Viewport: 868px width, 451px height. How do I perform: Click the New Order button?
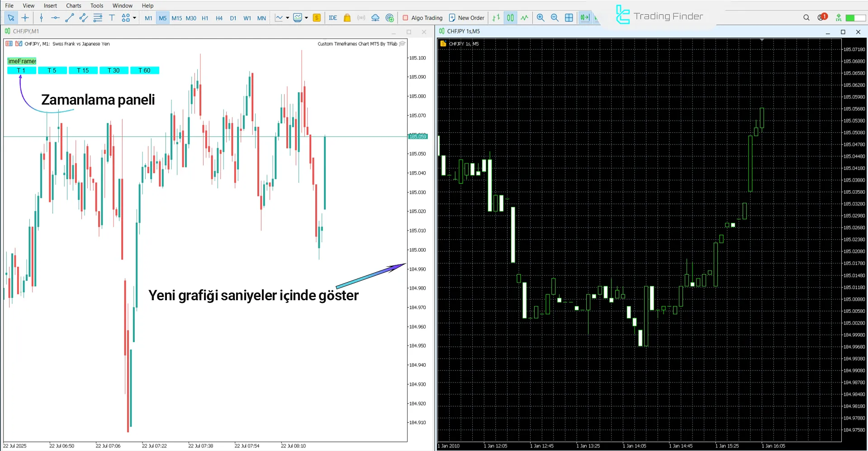pyautogui.click(x=467, y=18)
